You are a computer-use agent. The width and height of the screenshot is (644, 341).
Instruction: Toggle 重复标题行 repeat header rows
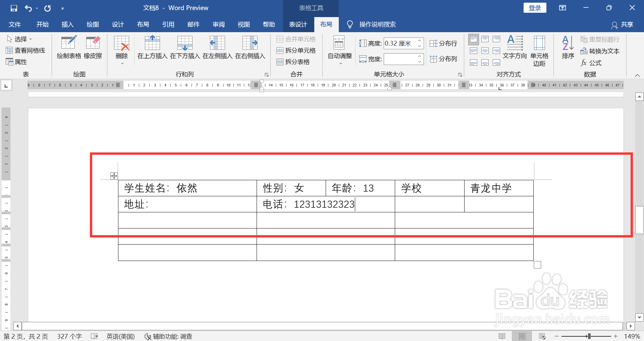(600, 39)
